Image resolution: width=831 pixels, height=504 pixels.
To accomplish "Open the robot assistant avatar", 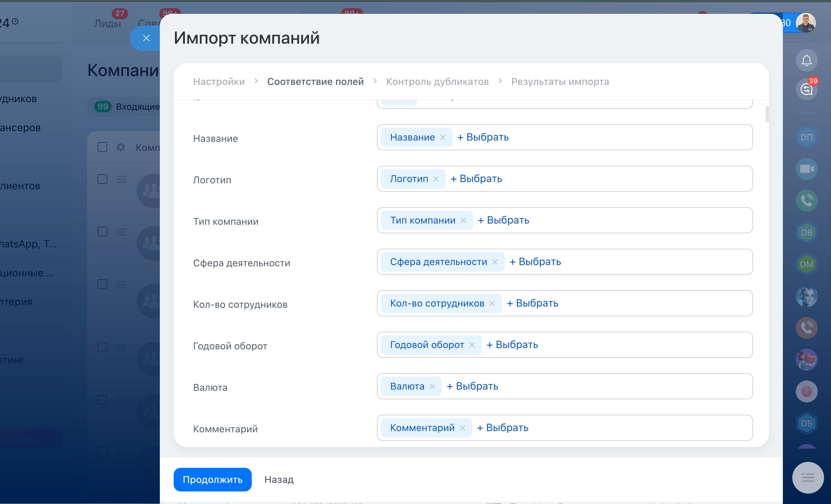I will click(806, 296).
